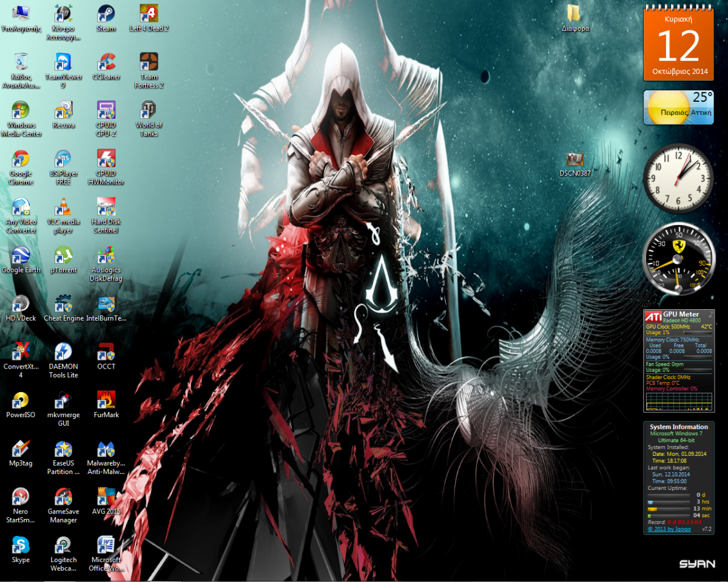
Task: Click the Malwarebytes Anti-Malware icon
Action: click(106, 458)
